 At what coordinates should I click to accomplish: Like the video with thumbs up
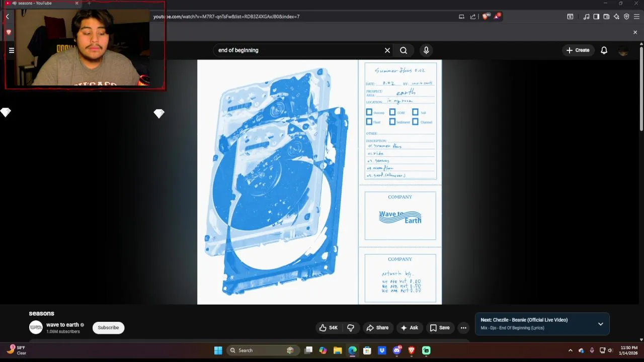click(x=328, y=328)
